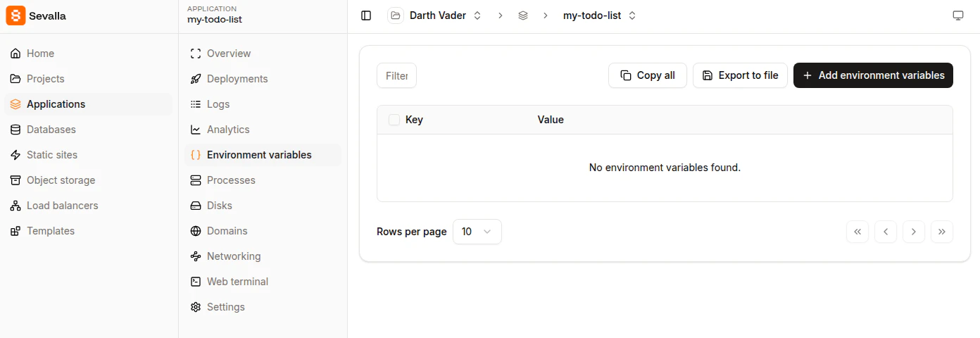Click the Home house icon
This screenshot has height=338, width=980.
(x=15, y=54)
